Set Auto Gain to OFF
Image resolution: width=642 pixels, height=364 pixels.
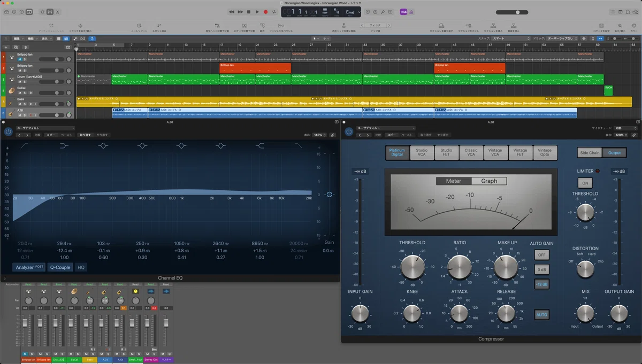point(542,255)
